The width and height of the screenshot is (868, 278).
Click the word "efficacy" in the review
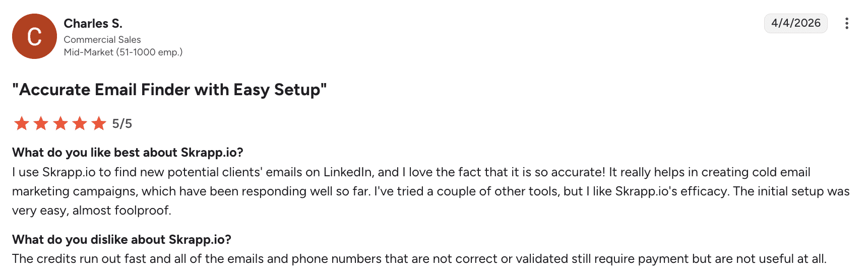point(705,191)
